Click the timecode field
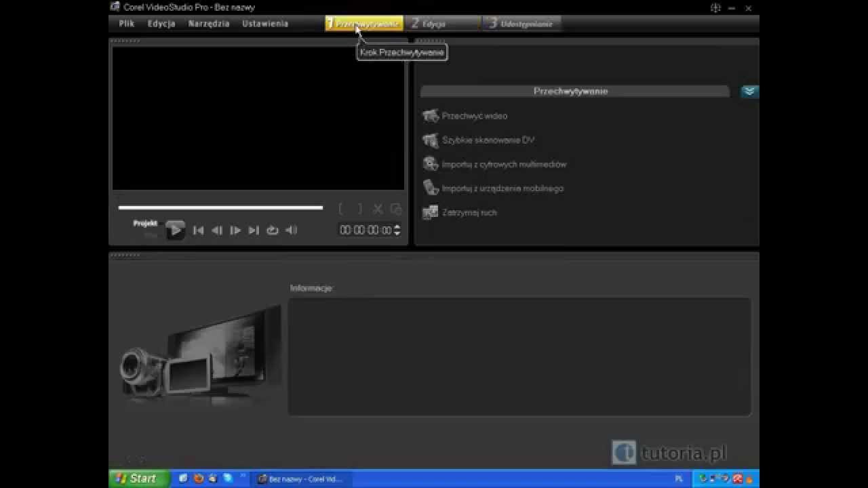 [x=366, y=230]
